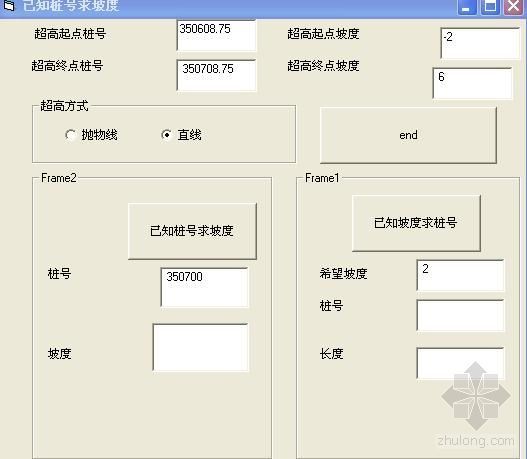The image size is (527, 459).
Task: Close the 已知桩号求坡度 window
Action: coord(514,6)
